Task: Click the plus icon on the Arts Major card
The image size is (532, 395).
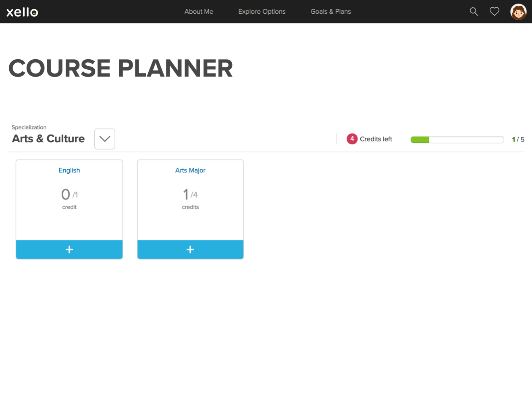Action: click(190, 249)
